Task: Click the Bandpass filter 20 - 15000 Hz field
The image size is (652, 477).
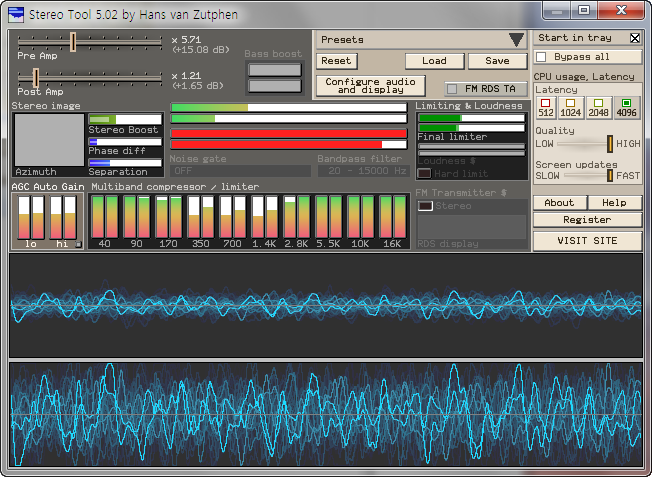Action: [364, 171]
